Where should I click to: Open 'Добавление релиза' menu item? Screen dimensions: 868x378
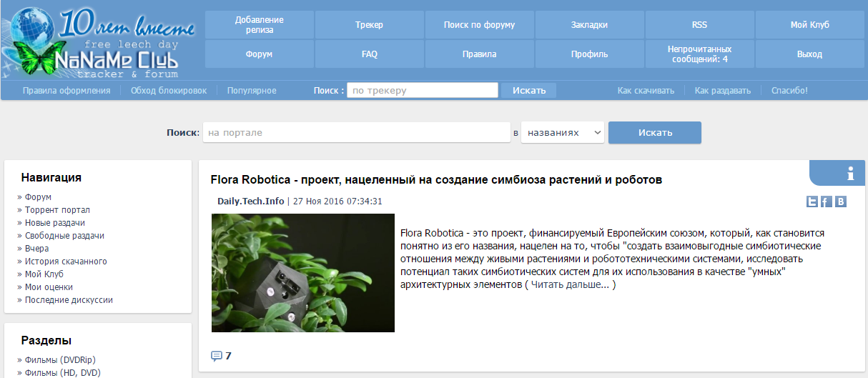tap(260, 25)
